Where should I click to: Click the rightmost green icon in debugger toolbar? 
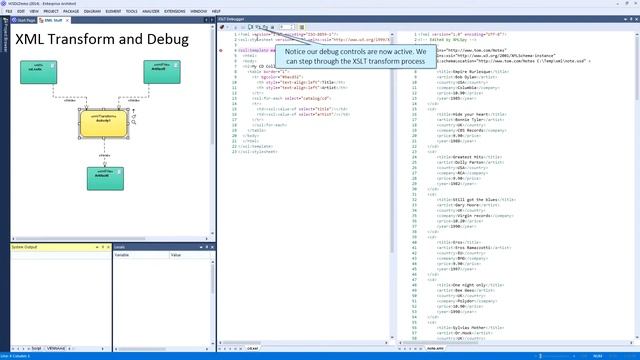point(302,27)
